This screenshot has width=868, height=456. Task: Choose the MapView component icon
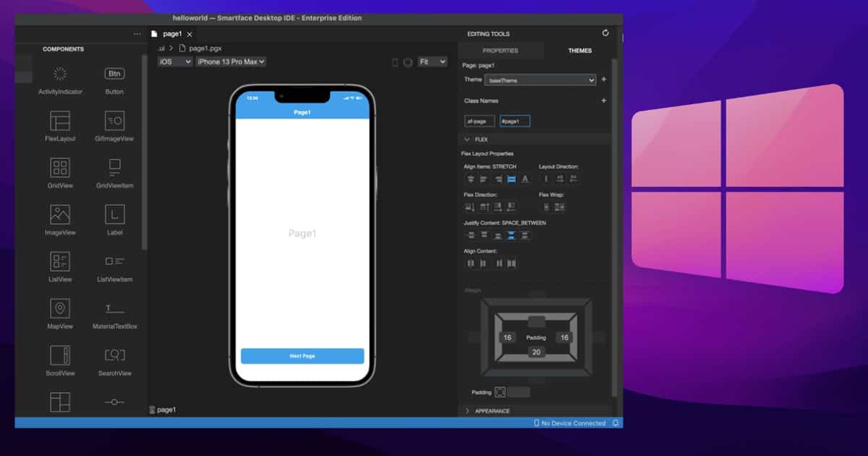click(60, 308)
